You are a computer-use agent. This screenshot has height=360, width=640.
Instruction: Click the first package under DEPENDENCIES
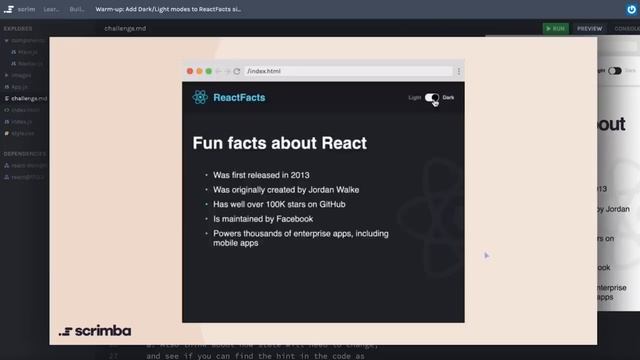(29, 165)
